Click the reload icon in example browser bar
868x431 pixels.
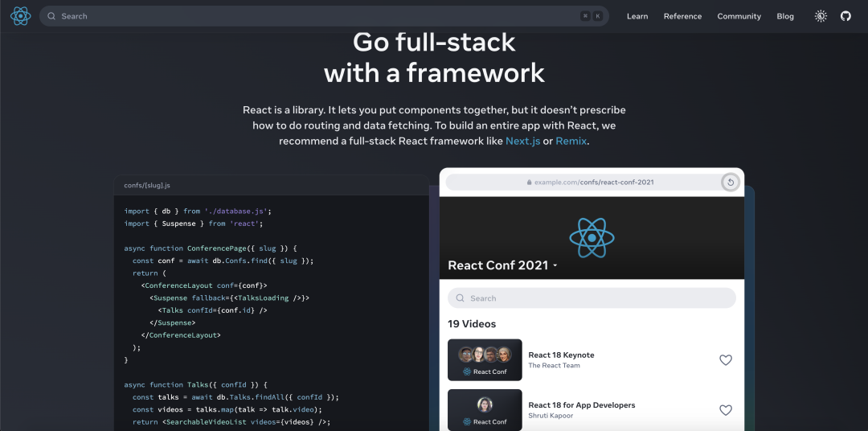click(730, 183)
